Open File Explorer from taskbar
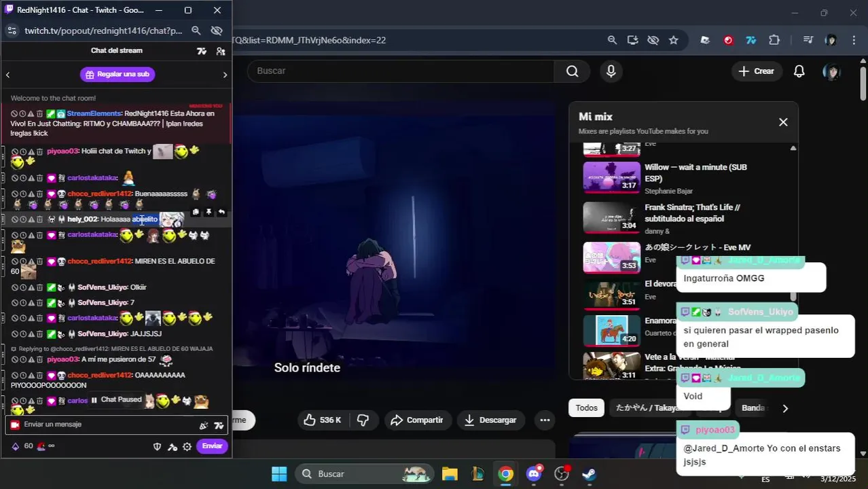Screen dimensions: 868x489 (x=450, y=473)
